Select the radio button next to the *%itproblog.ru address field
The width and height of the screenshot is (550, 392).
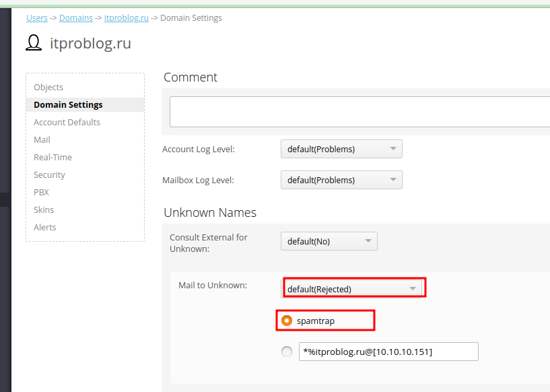tap(287, 352)
